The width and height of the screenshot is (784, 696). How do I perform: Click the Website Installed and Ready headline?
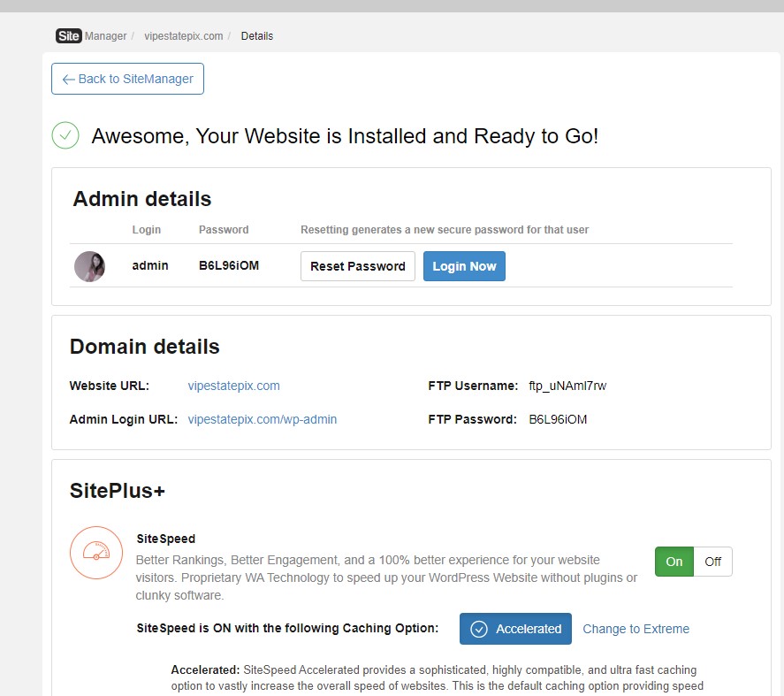(x=345, y=136)
